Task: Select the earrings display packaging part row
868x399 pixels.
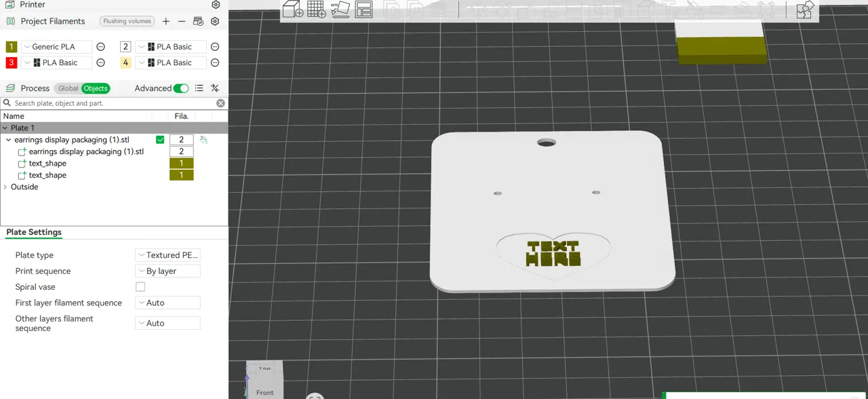Action: (x=86, y=152)
